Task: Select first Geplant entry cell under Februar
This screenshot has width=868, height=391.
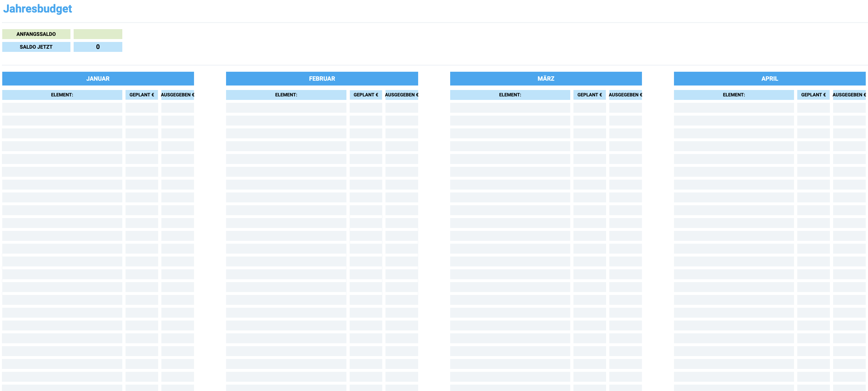Action: (366, 108)
